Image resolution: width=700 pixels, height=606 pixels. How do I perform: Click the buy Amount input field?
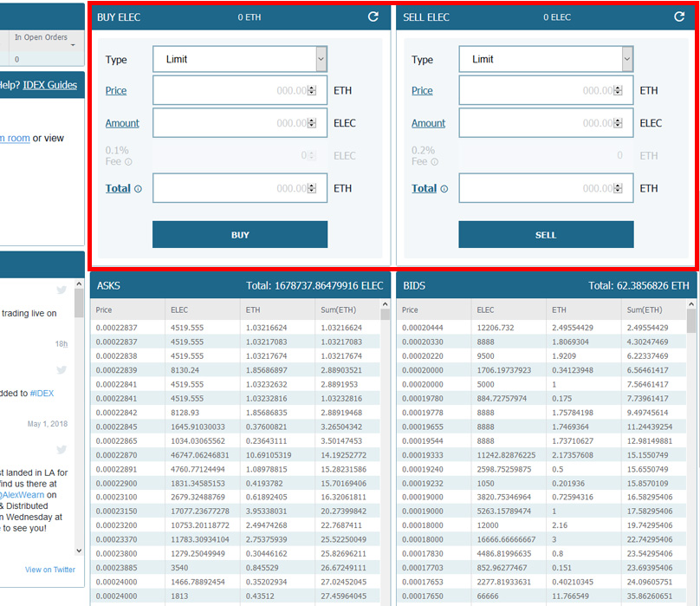click(240, 123)
